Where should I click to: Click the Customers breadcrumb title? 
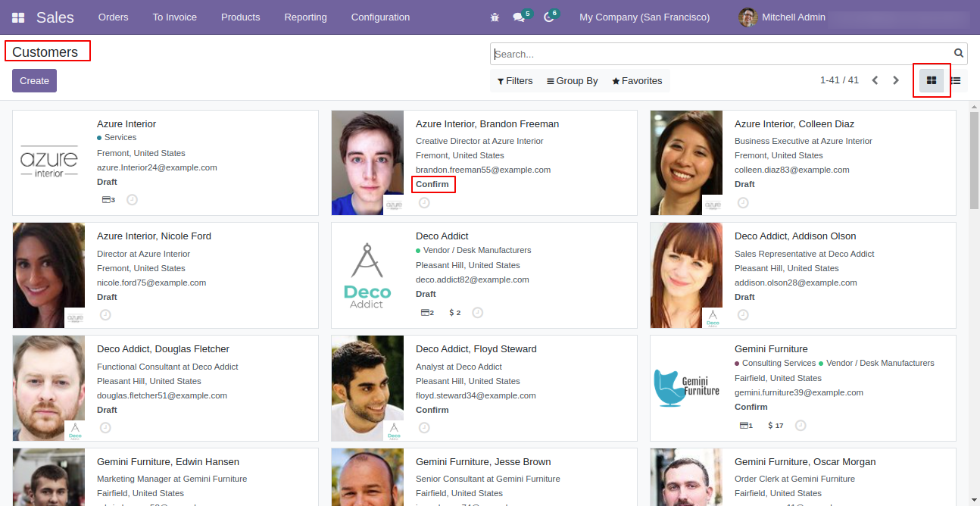click(x=45, y=52)
